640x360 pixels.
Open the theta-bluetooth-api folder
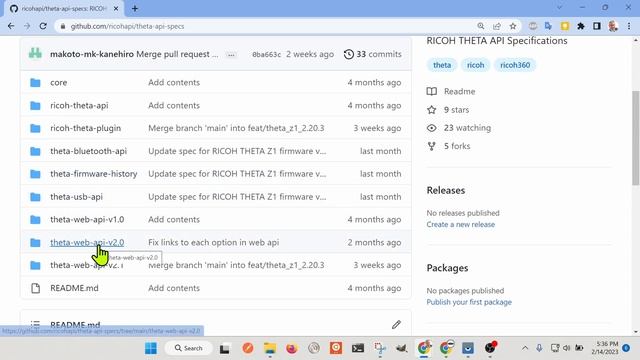click(x=89, y=151)
